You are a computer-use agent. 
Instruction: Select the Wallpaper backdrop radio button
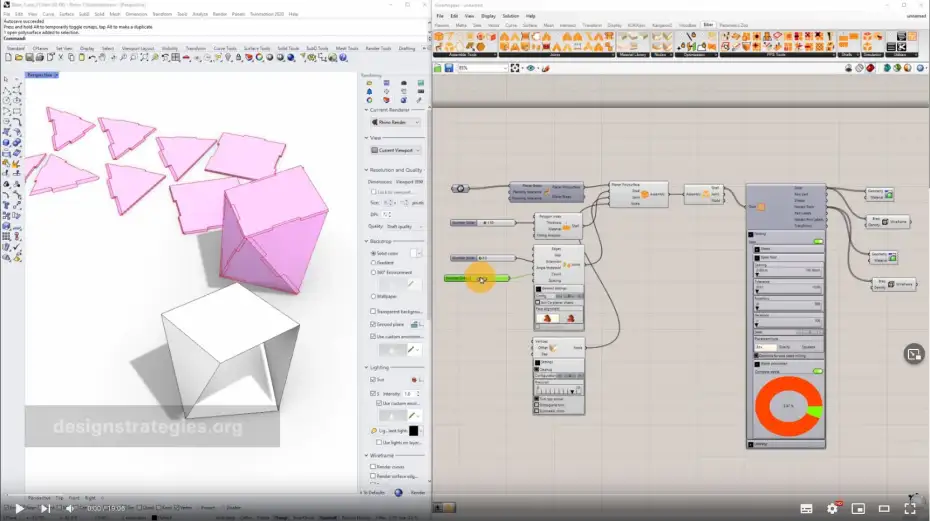pos(374,296)
